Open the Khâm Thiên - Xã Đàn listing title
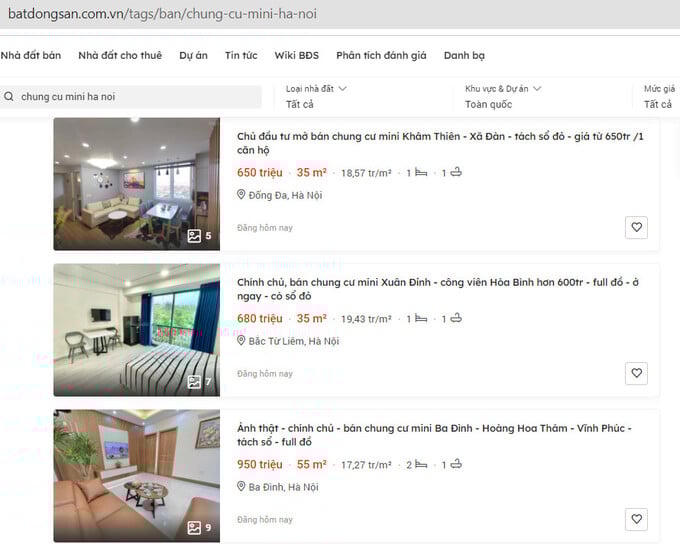The width and height of the screenshot is (680, 544). 440,143
